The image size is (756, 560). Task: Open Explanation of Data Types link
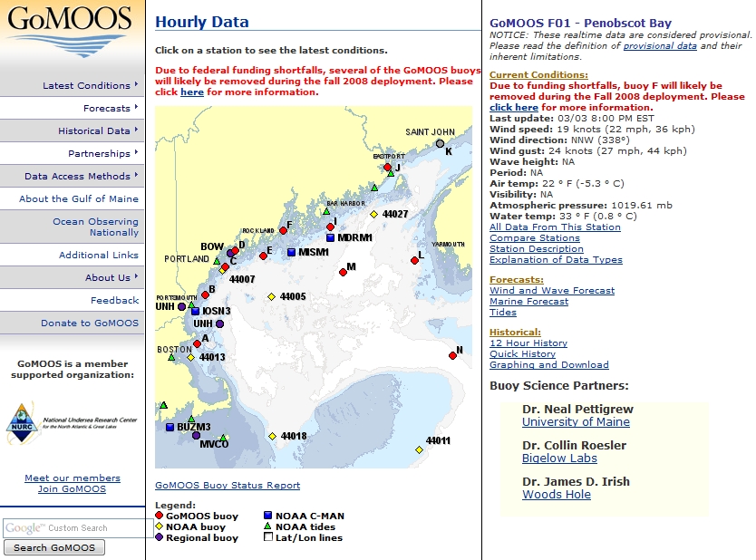click(x=556, y=260)
